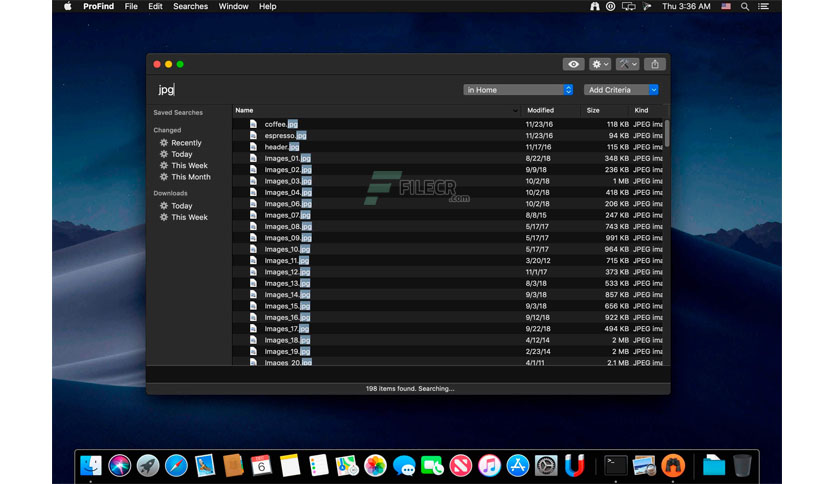Open Maps from the Dock
Screen dimensions: 836x484
coord(347,465)
